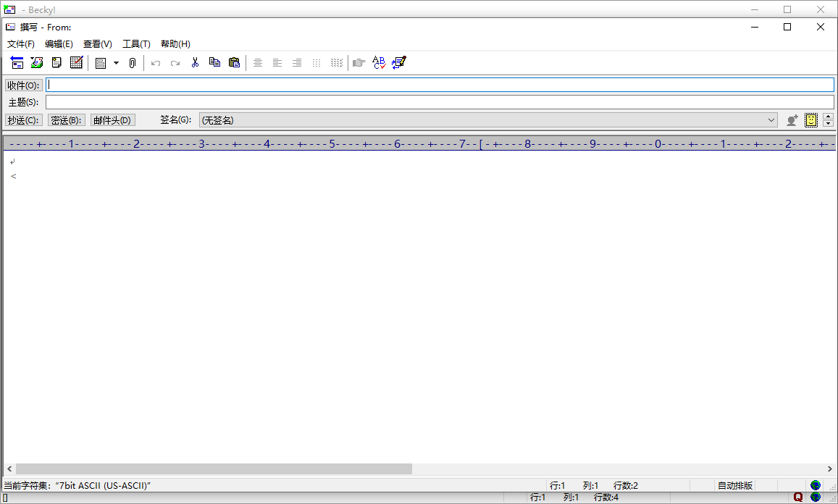Click the 密送(B): button
This screenshot has height=504, width=838.
point(66,120)
